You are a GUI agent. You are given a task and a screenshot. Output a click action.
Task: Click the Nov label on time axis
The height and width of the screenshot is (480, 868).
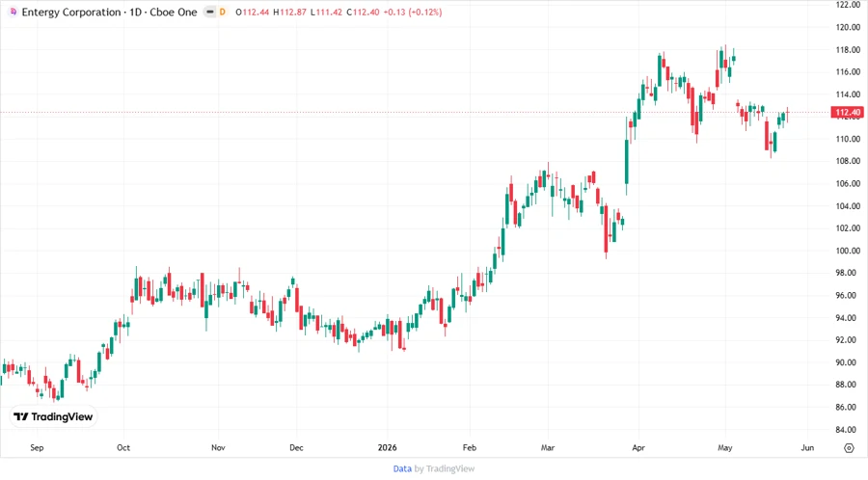click(x=218, y=448)
